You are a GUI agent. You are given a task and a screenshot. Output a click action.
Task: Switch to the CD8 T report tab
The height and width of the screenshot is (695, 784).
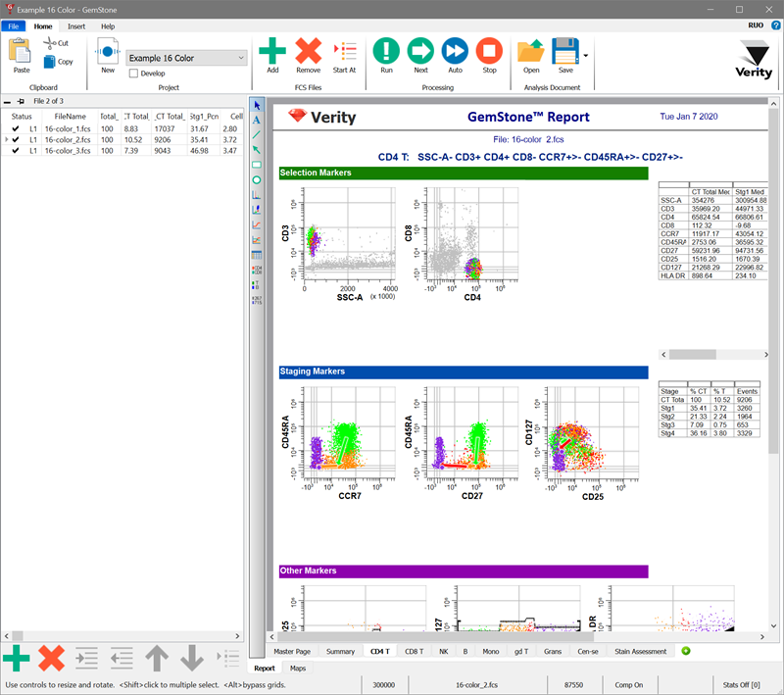(x=414, y=651)
